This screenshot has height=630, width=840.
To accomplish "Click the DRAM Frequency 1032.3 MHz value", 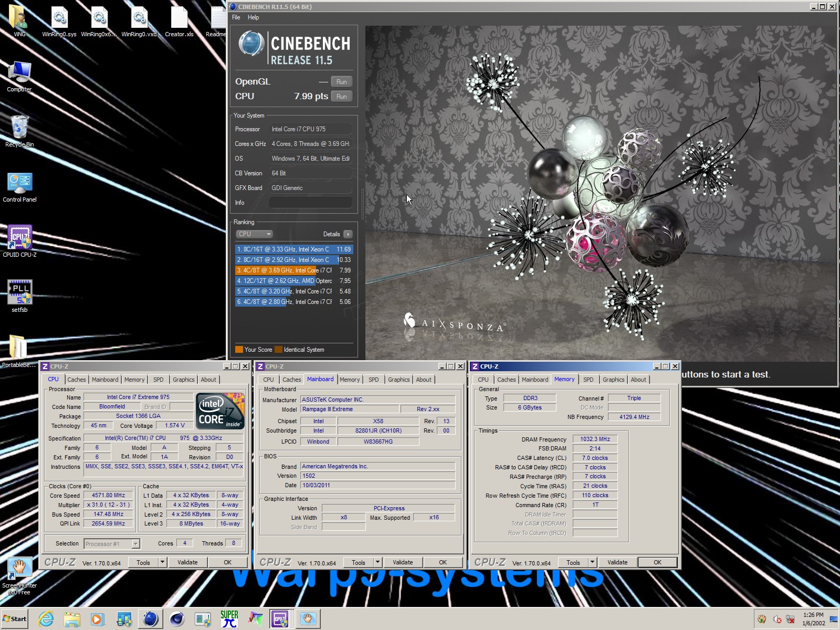I will click(x=595, y=439).
